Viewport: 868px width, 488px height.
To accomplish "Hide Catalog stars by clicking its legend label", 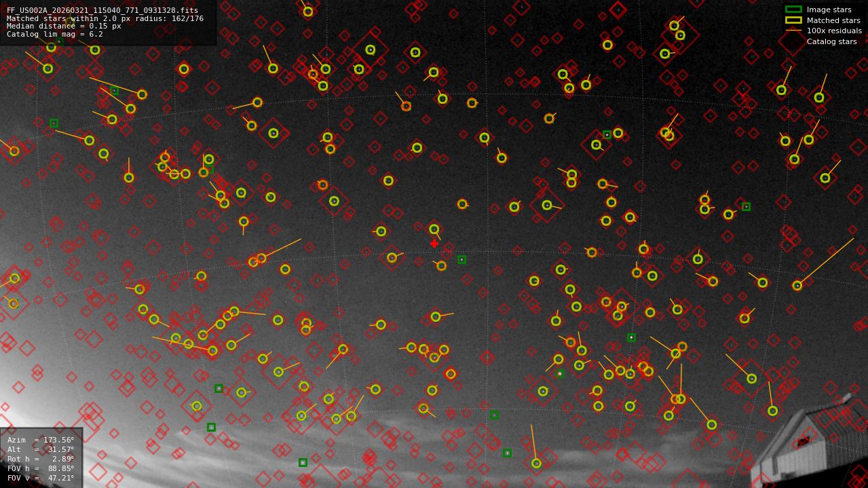I will [831, 41].
